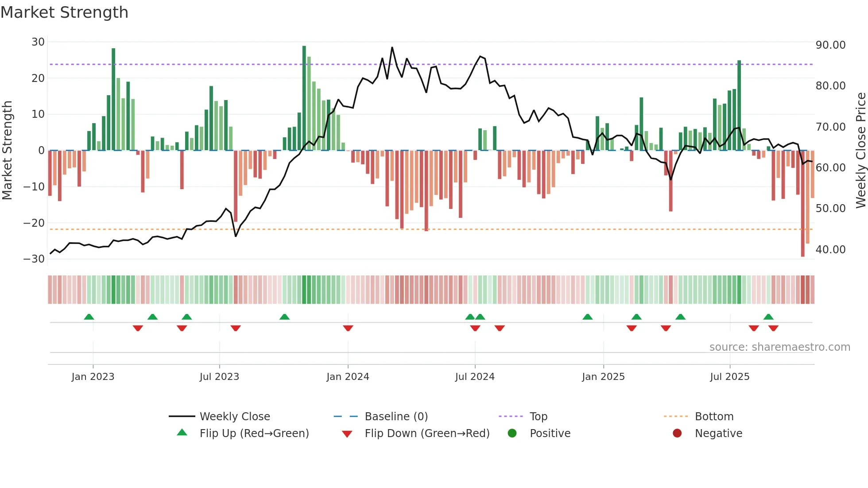This screenshot has height=488, width=868.
Task: Click the Market Strength chart title
Action: (65, 12)
